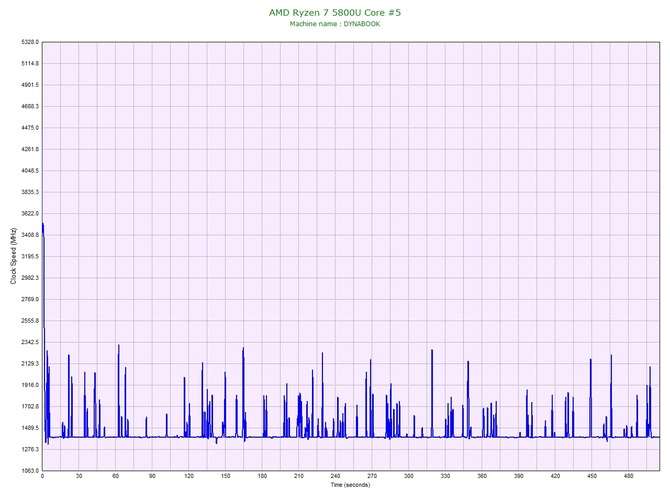Image resolution: width=670 pixels, height=502 pixels.
Task: Click the 'Clock Speed (MHz)' axis label
Action: click(x=13, y=256)
